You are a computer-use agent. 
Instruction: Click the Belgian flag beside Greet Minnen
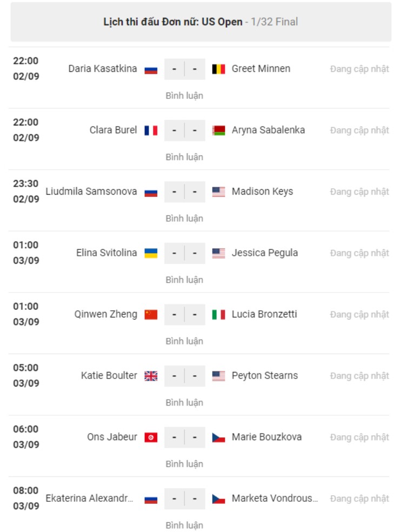(x=218, y=69)
